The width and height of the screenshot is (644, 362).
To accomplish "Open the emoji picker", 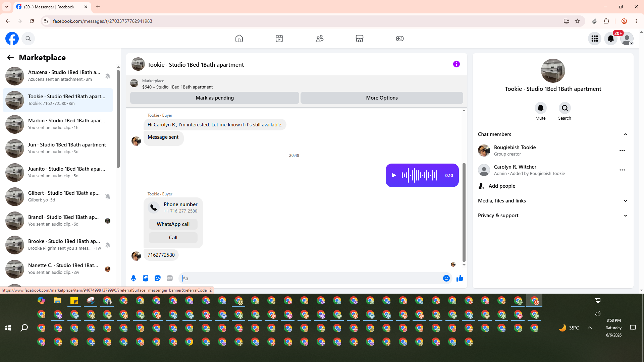I will 446,278.
